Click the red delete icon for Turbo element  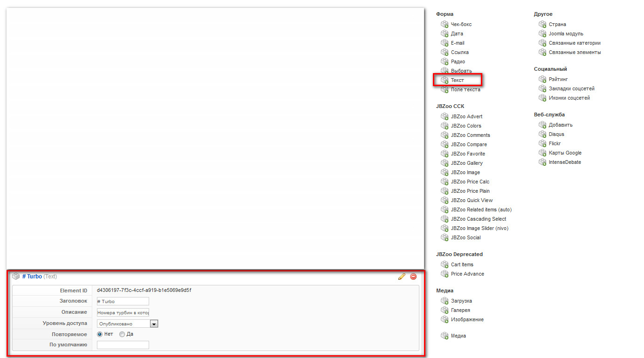click(x=413, y=277)
